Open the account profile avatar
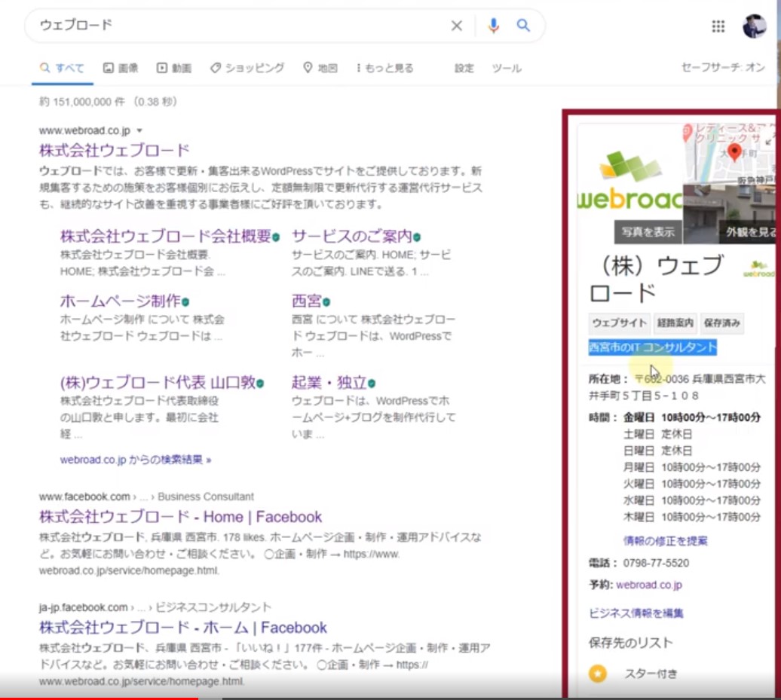Image resolution: width=781 pixels, height=700 pixels. (754, 26)
